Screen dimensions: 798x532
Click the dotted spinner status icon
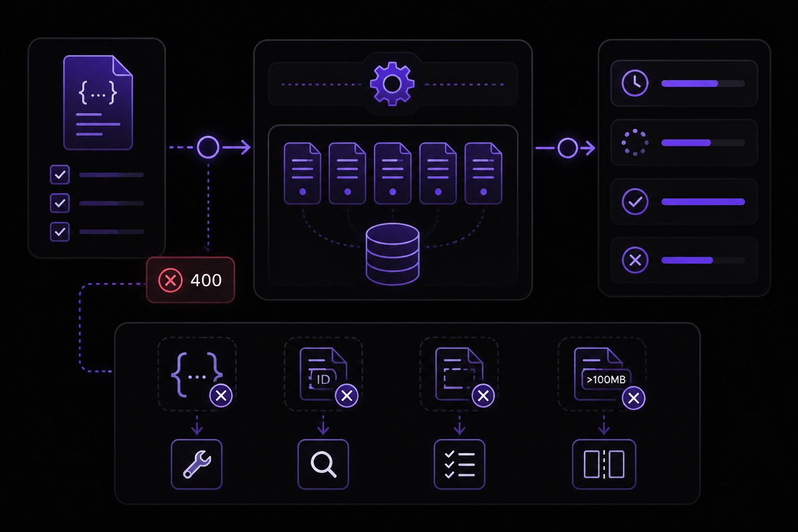(635, 142)
